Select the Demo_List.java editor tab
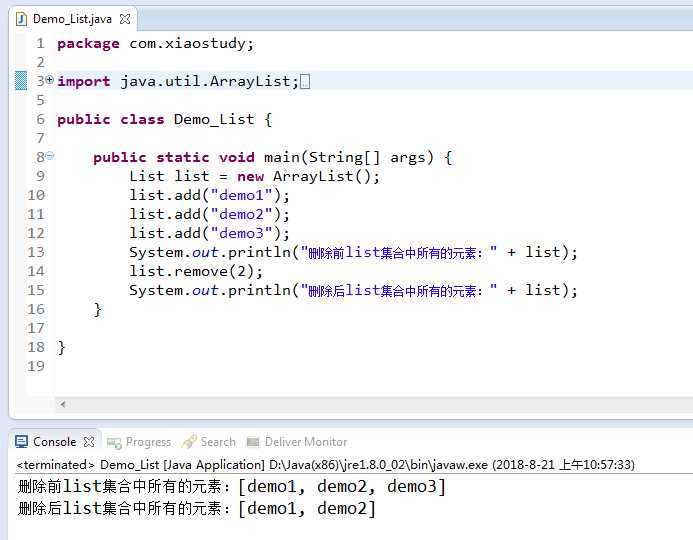This screenshot has height=540, width=693. 72,19
